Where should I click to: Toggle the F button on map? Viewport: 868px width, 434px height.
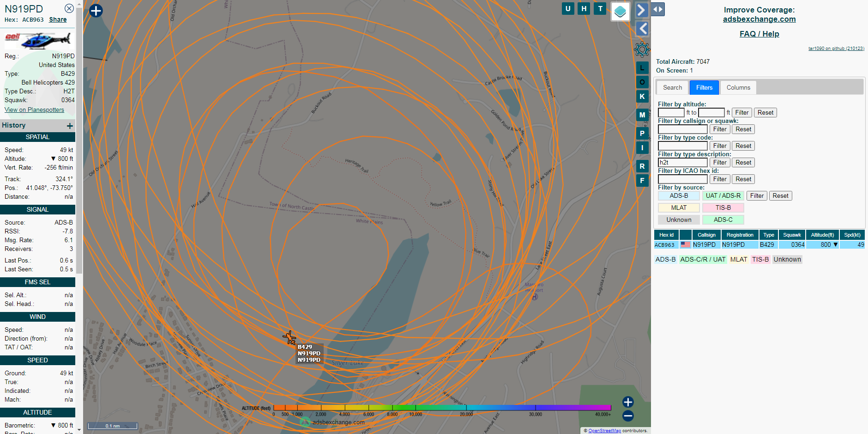(x=642, y=181)
